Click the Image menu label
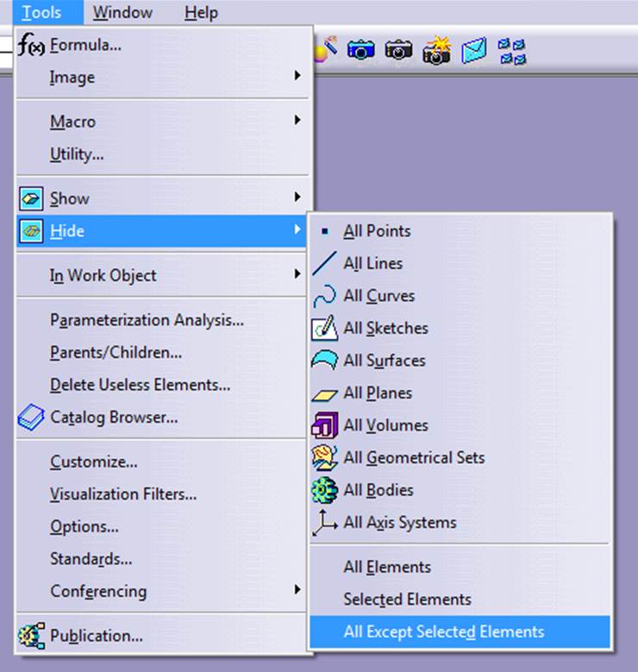 [x=72, y=78]
